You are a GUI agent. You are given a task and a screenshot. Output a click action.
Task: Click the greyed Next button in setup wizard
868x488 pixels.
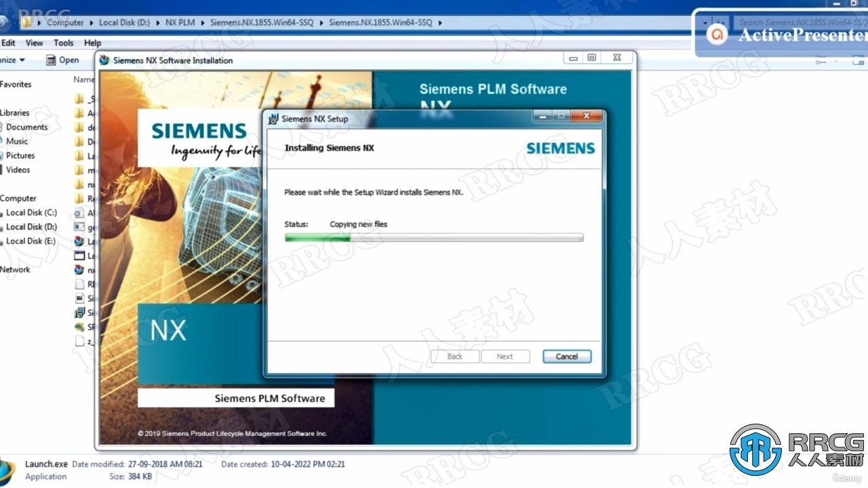click(x=505, y=357)
